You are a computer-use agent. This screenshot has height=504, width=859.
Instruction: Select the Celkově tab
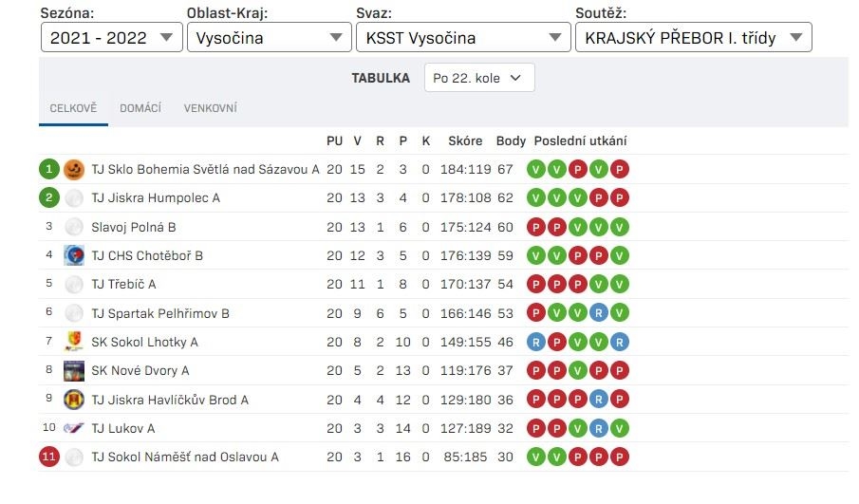[x=73, y=108]
